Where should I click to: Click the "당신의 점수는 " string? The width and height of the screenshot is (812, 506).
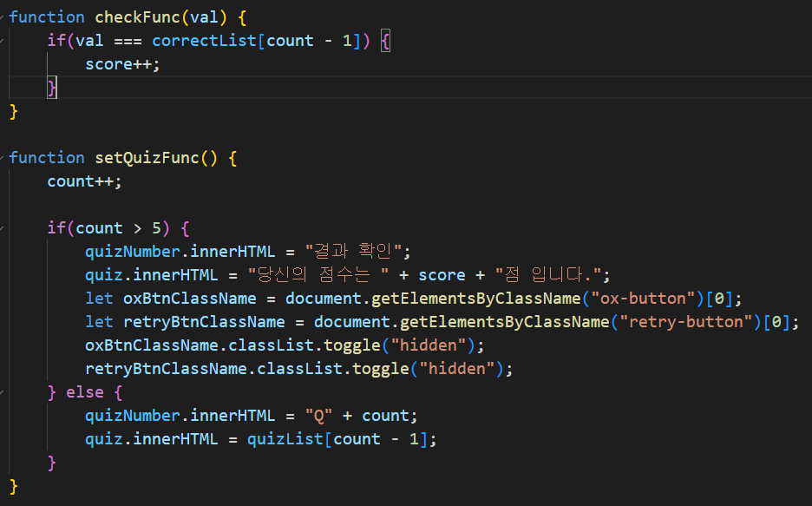(318, 275)
